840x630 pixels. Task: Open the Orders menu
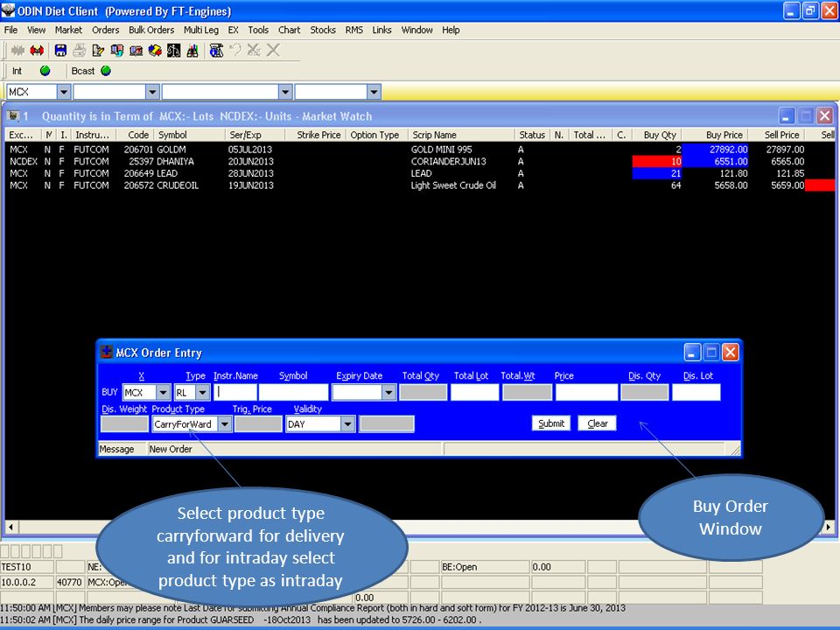(106, 30)
